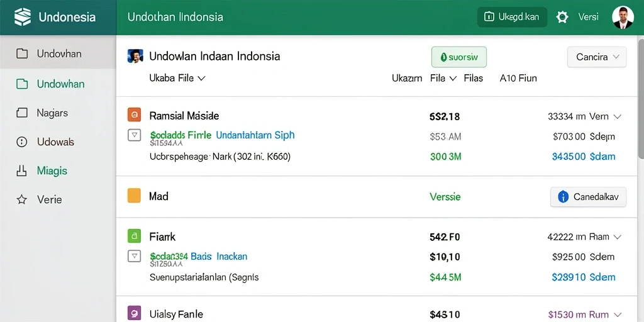The height and width of the screenshot is (322, 644).
Task: Open the Cancira dropdown
Action: 596,57
